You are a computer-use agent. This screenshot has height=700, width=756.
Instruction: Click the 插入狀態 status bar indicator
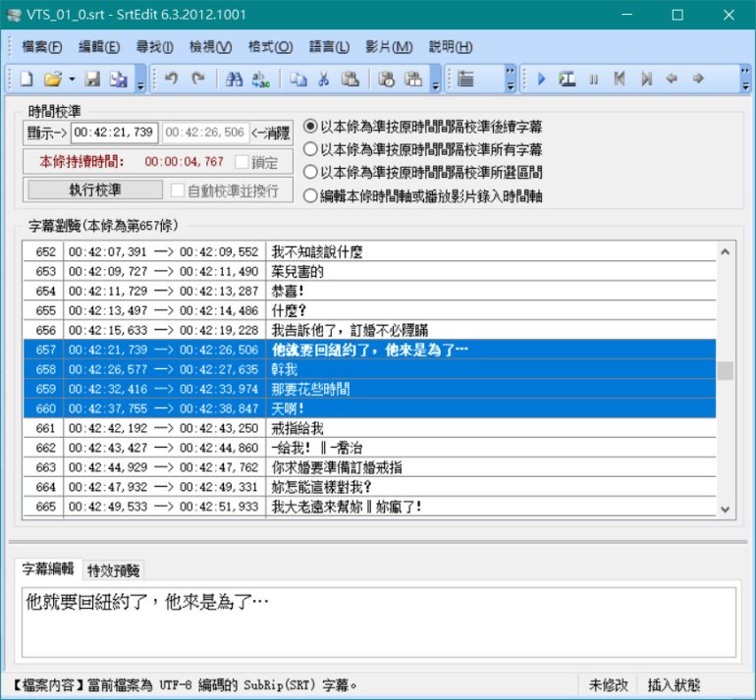674,685
